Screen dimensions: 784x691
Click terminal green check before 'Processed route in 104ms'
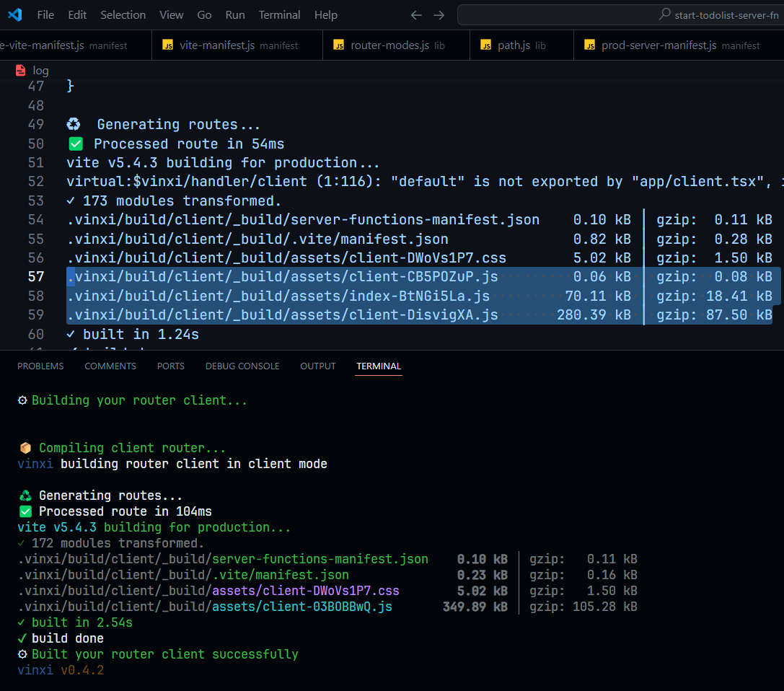25,511
